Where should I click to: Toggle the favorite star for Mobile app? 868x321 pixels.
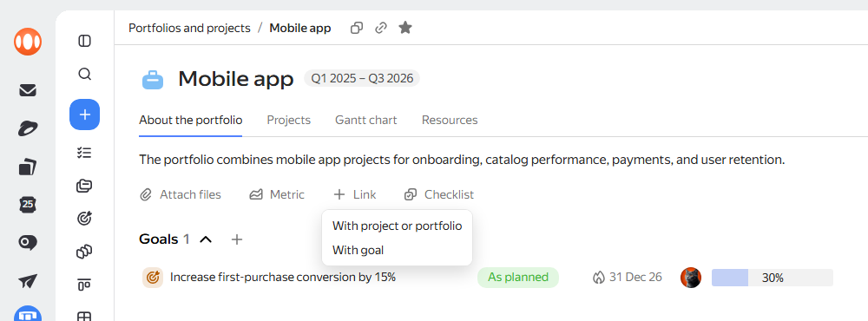tap(405, 28)
